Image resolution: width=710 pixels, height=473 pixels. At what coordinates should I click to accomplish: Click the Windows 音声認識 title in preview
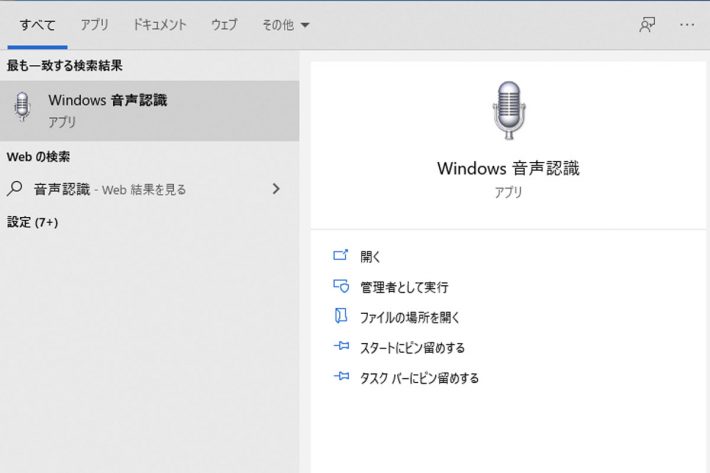[x=508, y=168]
